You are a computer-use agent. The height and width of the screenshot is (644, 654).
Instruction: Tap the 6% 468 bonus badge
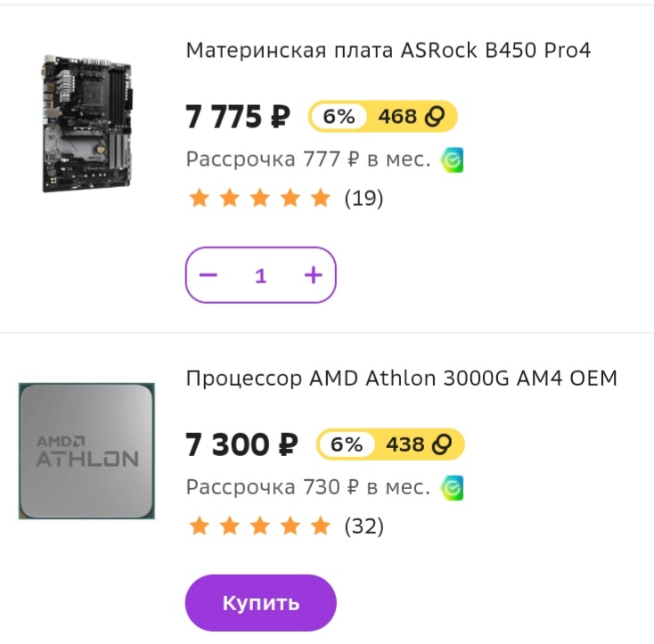coord(383,117)
